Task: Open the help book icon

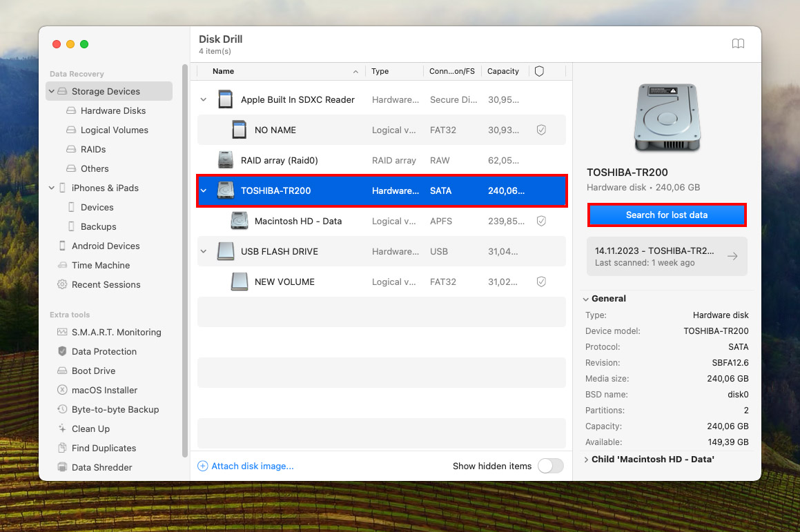Action: pos(738,44)
